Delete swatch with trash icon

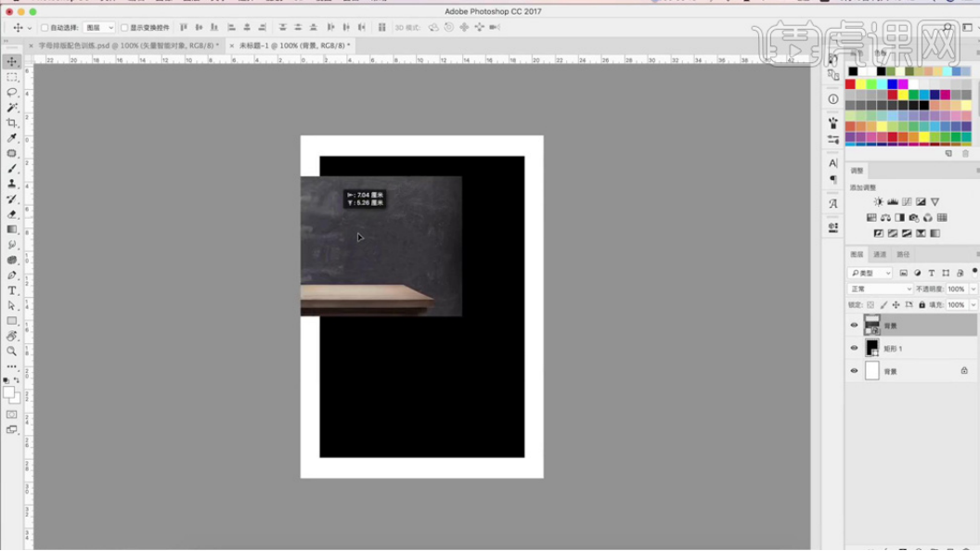(965, 154)
